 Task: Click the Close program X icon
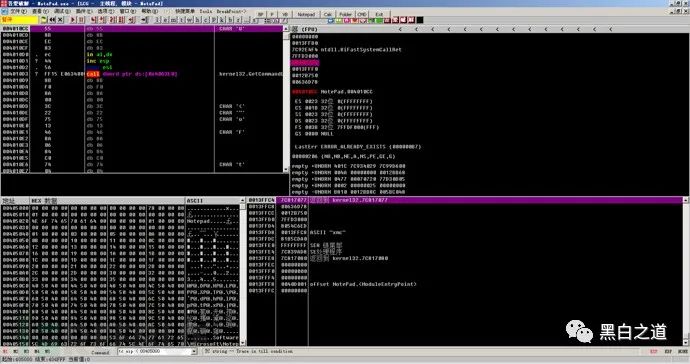pyautogui.click(x=60, y=20)
